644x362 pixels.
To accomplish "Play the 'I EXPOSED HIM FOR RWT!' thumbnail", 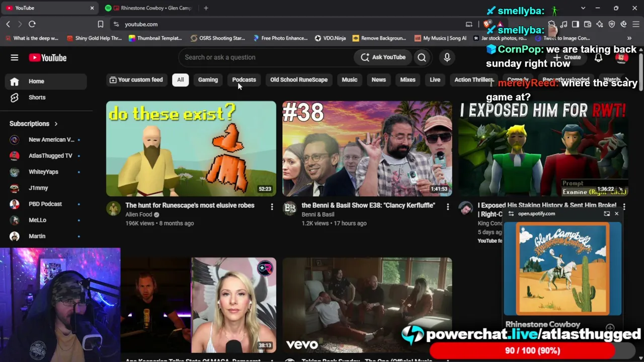I will pyautogui.click(x=543, y=149).
